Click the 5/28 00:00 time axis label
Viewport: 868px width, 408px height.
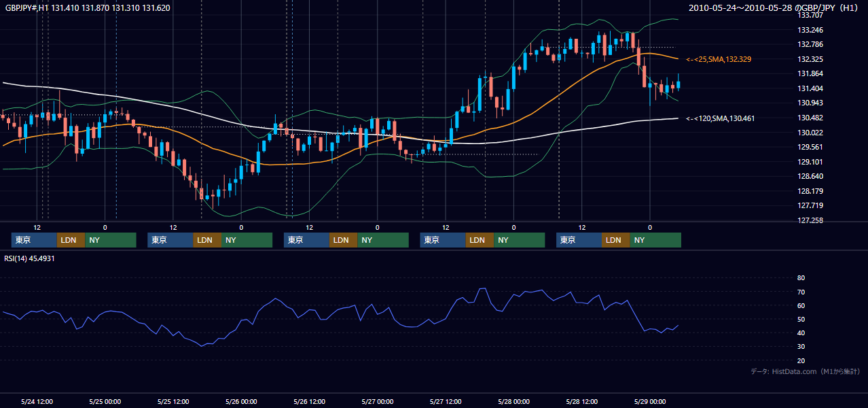pos(514,401)
